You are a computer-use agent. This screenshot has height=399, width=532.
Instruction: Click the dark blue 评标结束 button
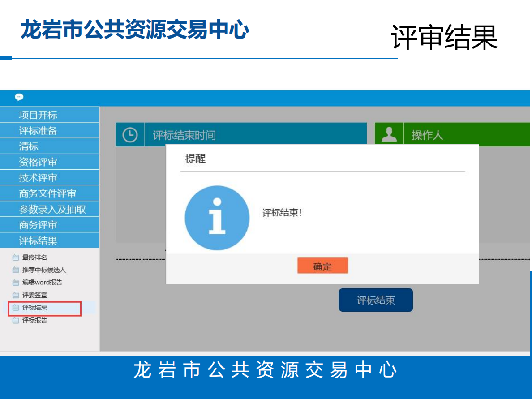point(376,300)
